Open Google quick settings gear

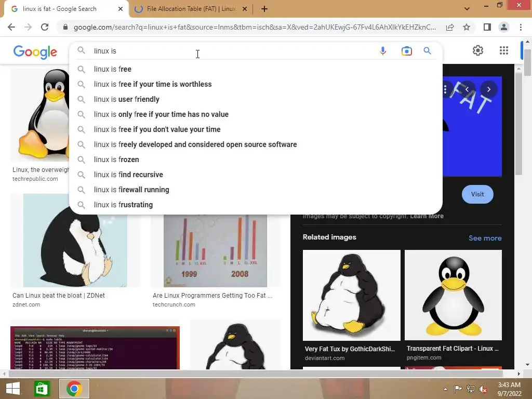click(x=478, y=50)
